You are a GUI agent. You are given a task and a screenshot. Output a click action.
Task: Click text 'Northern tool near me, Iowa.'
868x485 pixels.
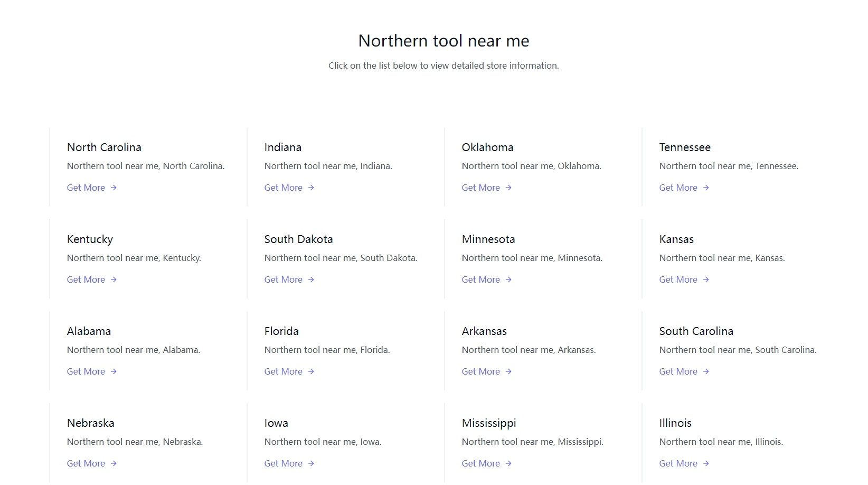[323, 442]
